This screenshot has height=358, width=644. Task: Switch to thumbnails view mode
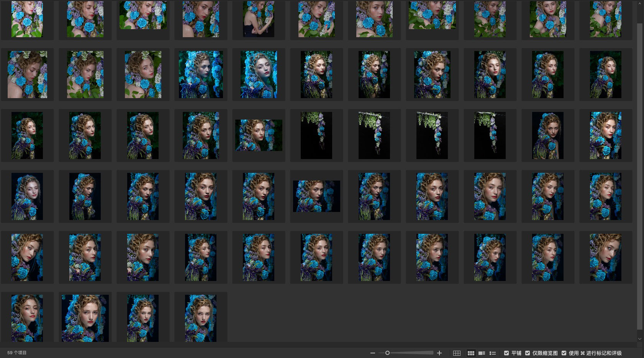[471, 353]
